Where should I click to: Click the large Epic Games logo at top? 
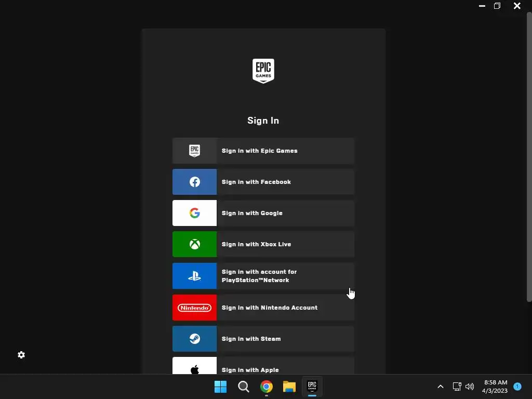tap(263, 71)
